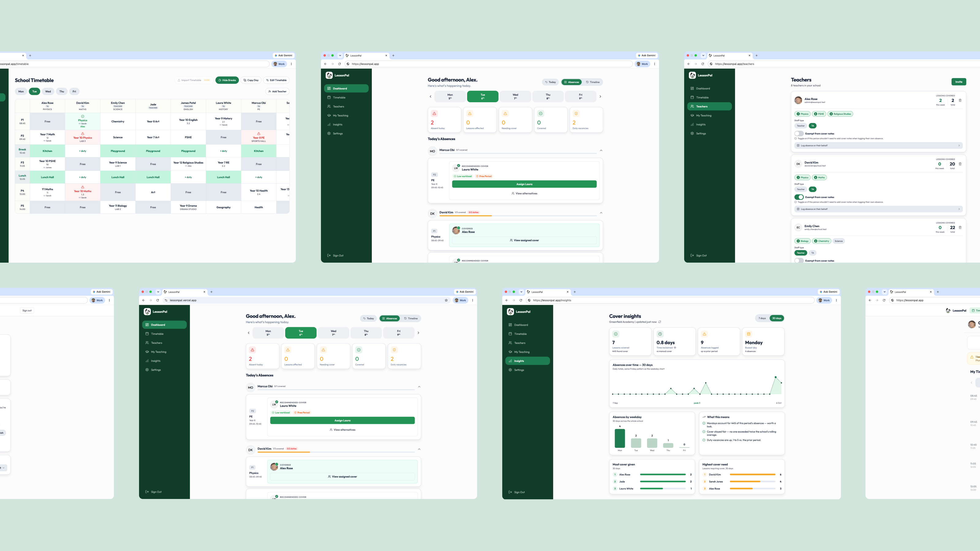Open new tab in the lessonpal.app dashboard browser
Viewport: 980px width, 551px height.
(393, 55)
